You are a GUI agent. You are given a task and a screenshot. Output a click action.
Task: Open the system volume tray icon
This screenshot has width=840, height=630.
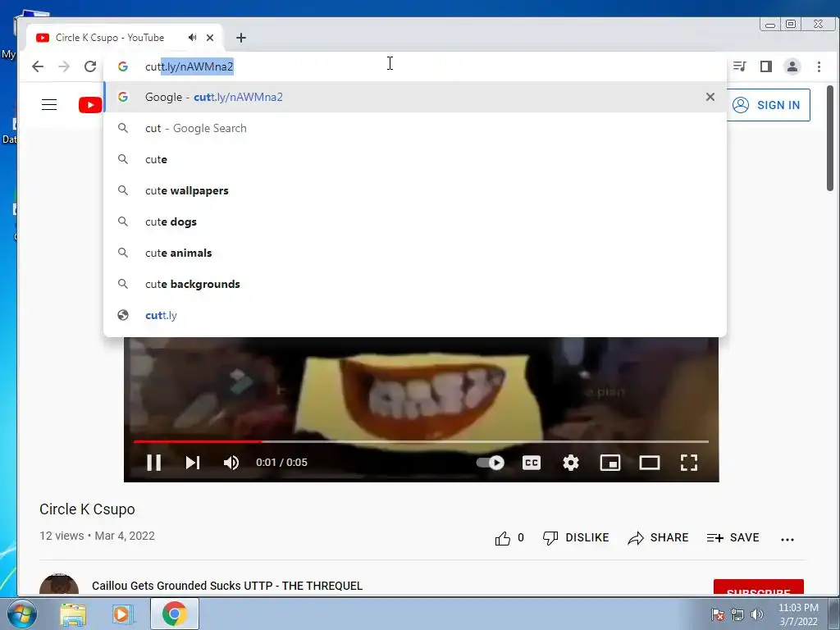(x=757, y=614)
